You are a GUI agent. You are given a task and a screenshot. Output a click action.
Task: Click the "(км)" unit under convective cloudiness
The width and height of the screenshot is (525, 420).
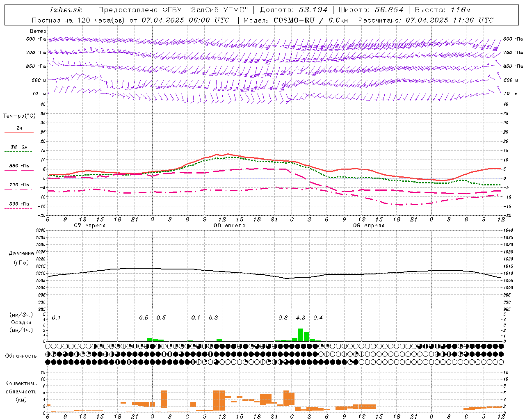[x=21, y=399]
